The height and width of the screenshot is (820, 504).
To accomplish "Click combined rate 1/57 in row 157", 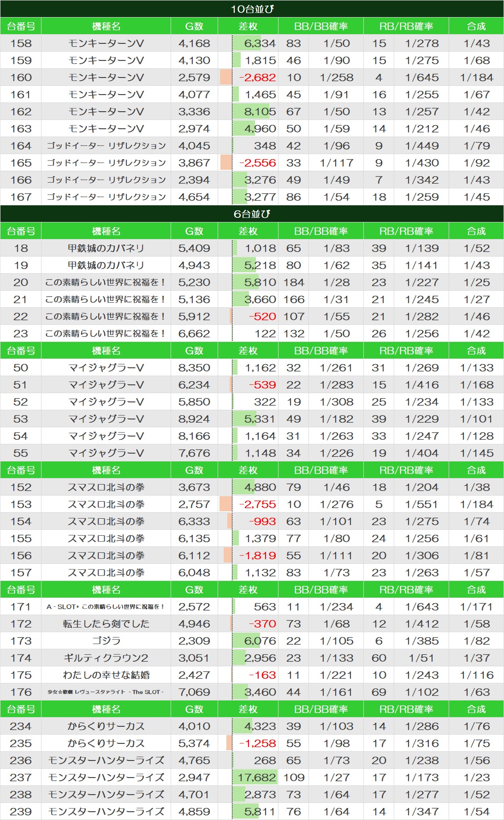I will click(476, 573).
